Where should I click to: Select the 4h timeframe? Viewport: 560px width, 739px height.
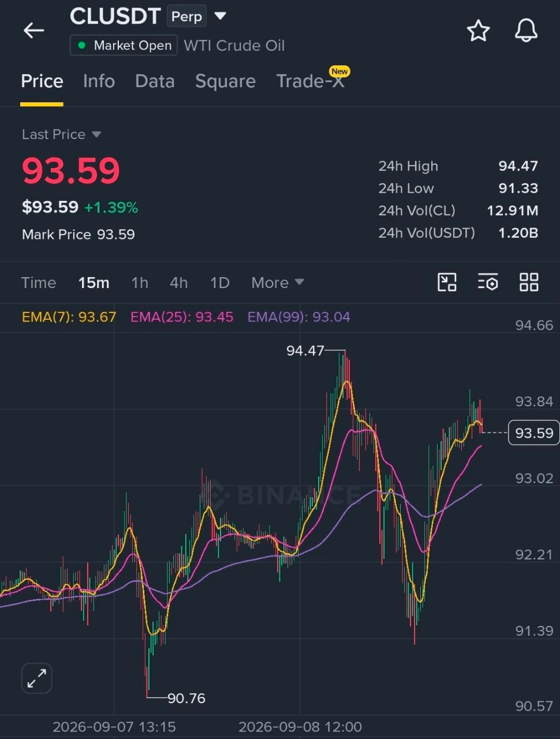178,282
